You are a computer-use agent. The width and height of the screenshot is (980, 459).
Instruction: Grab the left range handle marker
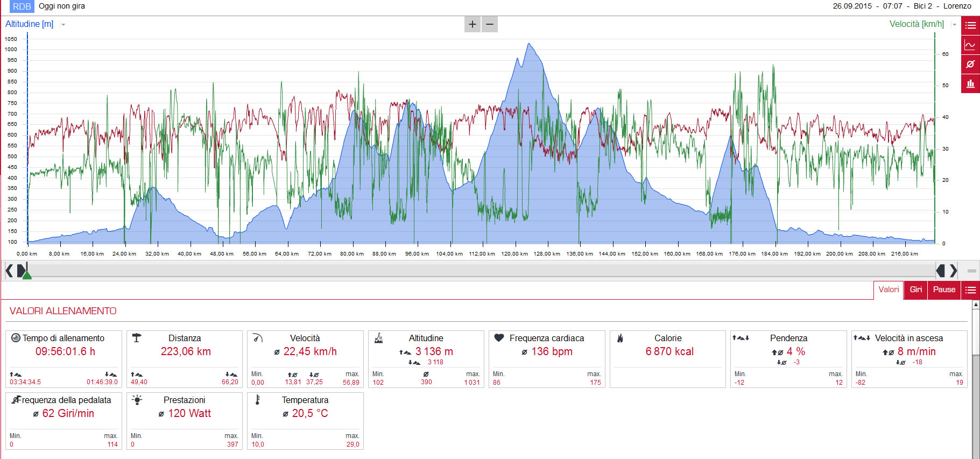click(x=21, y=270)
